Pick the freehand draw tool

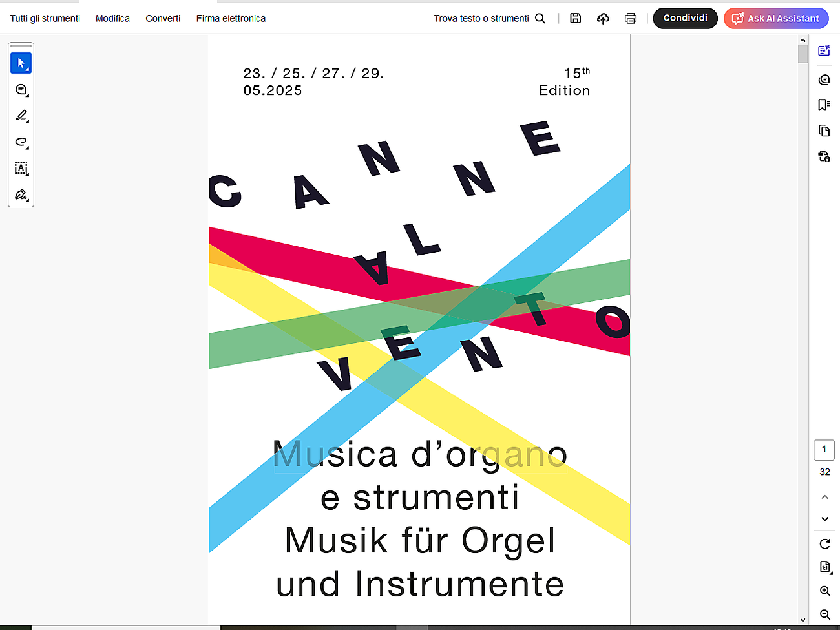click(x=21, y=142)
